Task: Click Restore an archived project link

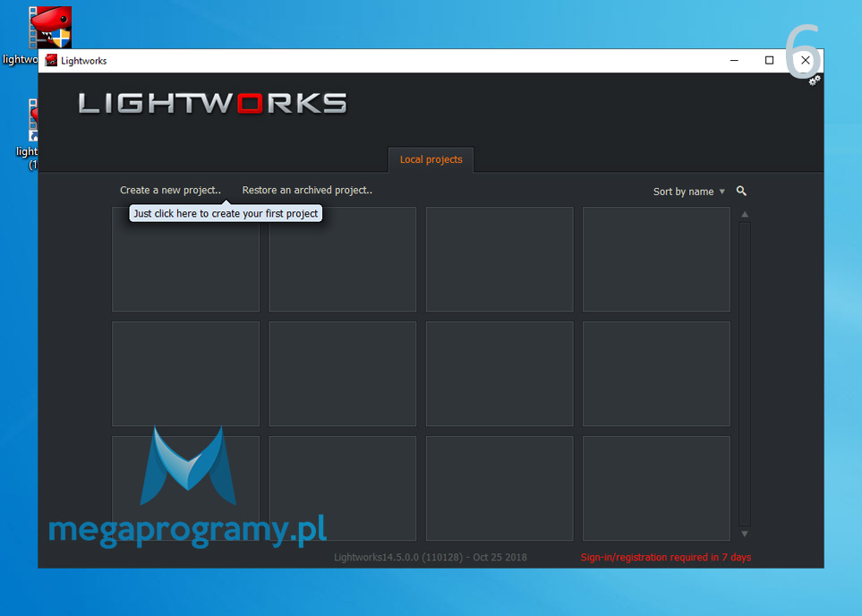Action: [307, 190]
